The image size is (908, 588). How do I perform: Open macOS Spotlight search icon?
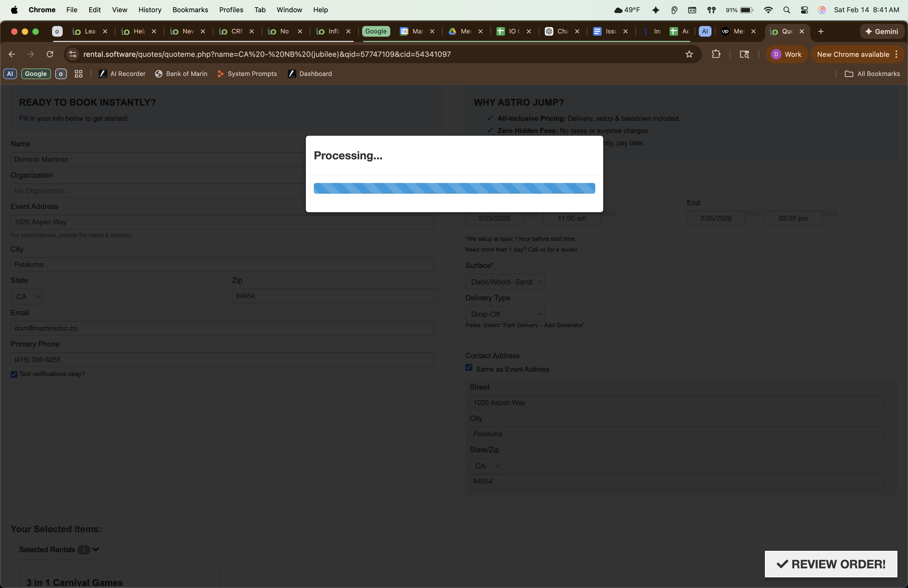click(x=786, y=10)
